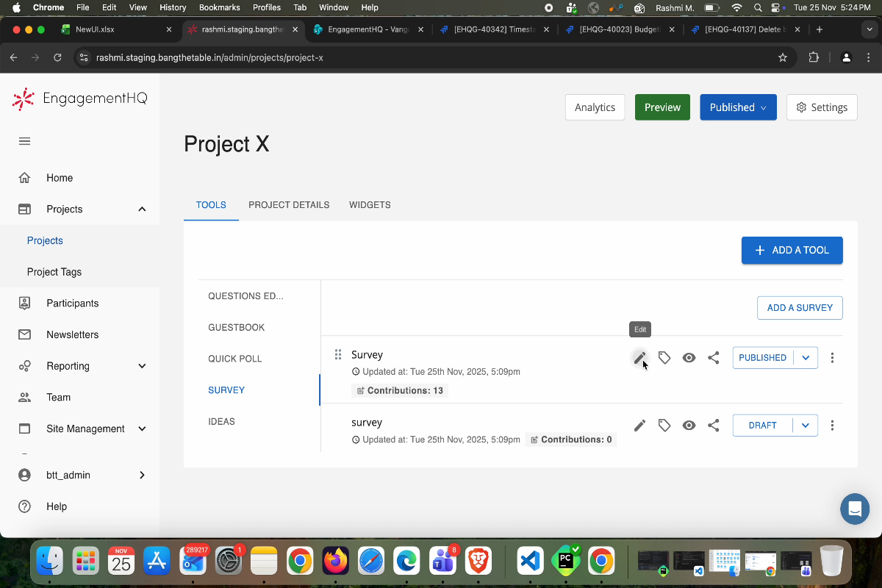Open more options for published Survey
The width and height of the screenshot is (882, 588).
click(x=832, y=358)
